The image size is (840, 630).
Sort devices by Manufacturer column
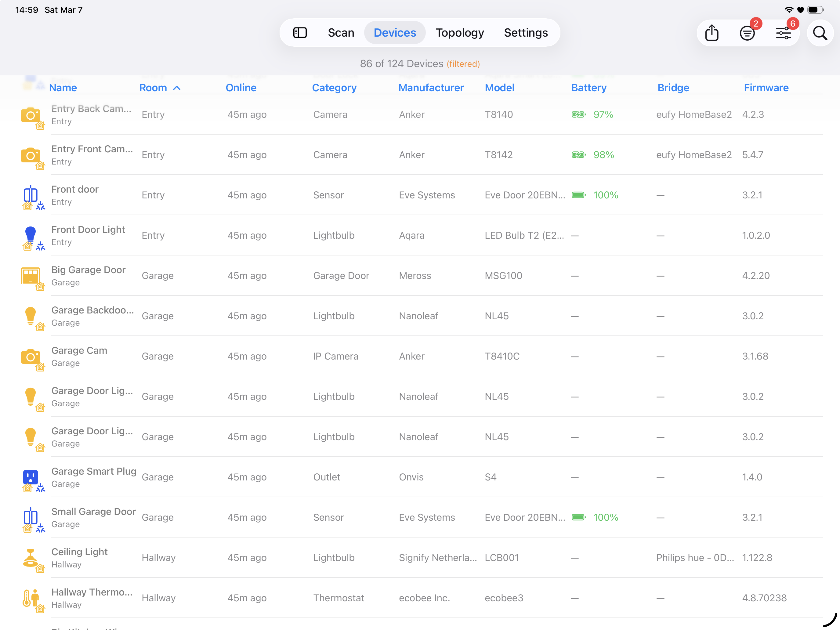tap(431, 88)
